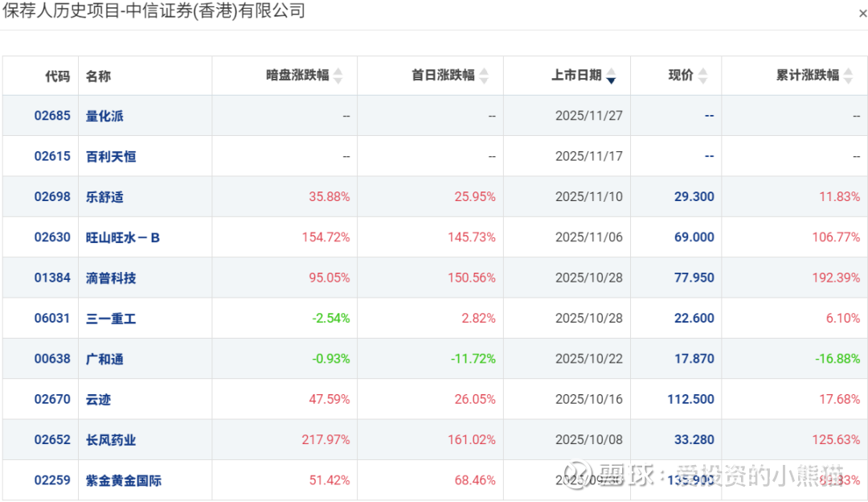Open stock code 02259
Screen dimensions: 868x502
pos(52,479)
